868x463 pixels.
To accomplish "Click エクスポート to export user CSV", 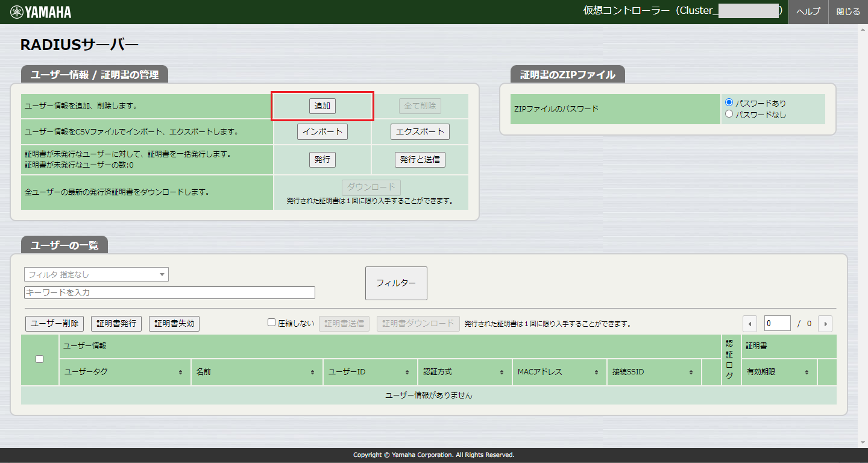I will coord(420,131).
